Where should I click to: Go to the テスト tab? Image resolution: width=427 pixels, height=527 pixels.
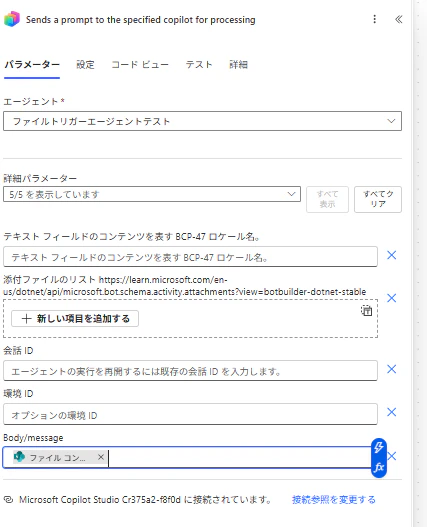[199, 65]
